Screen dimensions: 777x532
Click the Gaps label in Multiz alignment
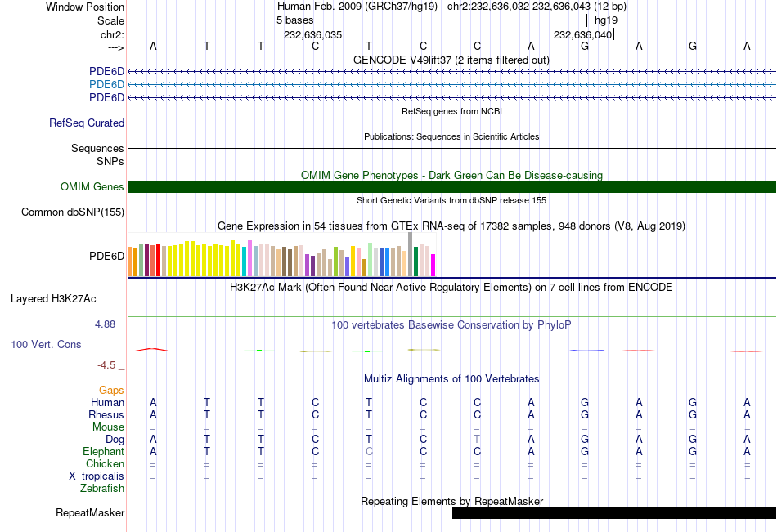point(111,391)
